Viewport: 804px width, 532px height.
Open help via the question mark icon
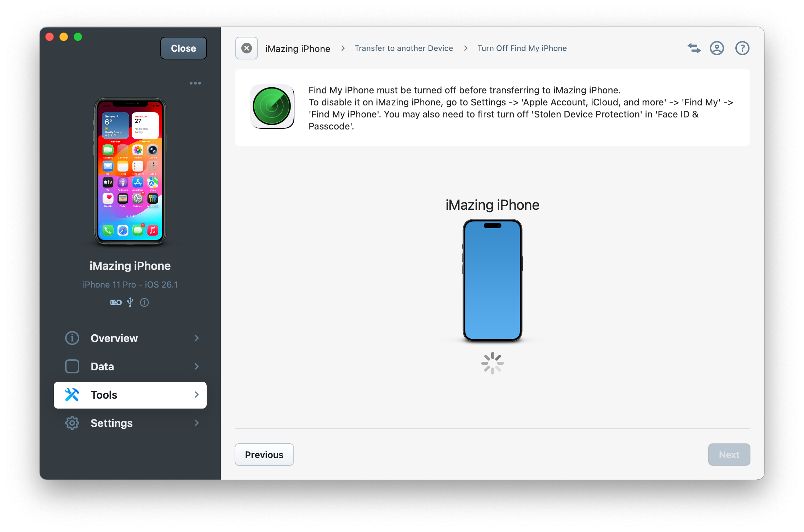coord(742,48)
